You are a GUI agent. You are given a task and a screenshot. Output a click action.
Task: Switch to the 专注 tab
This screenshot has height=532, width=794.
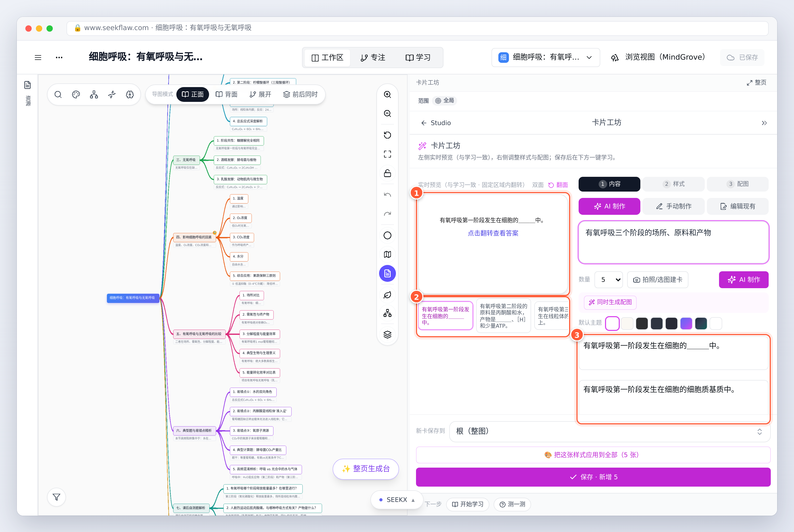click(x=373, y=58)
